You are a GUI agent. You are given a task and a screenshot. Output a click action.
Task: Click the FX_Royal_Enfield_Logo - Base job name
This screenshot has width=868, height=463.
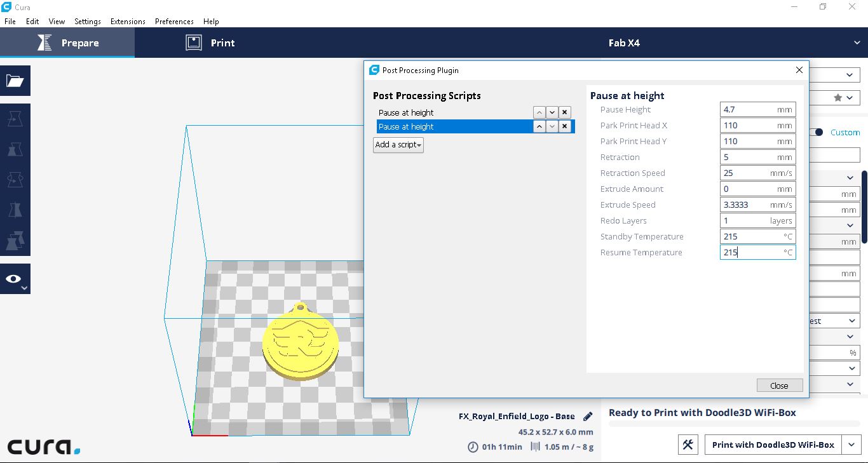517,417
